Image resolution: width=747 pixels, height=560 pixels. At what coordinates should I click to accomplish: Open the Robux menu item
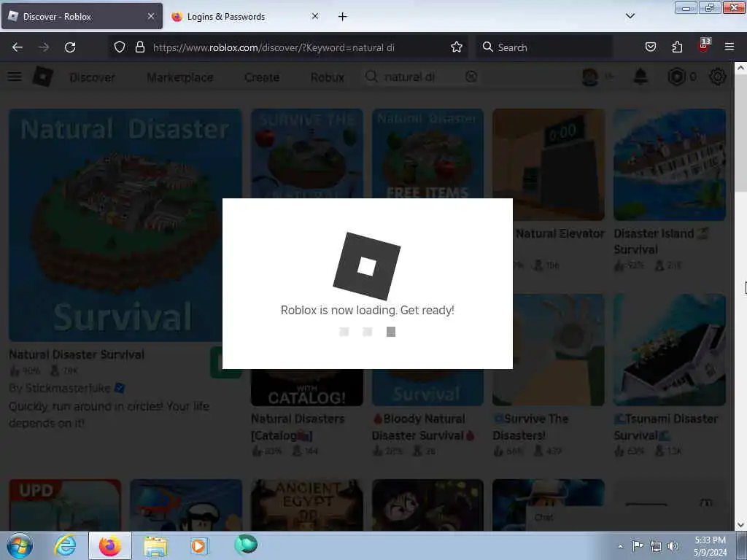pyautogui.click(x=328, y=77)
